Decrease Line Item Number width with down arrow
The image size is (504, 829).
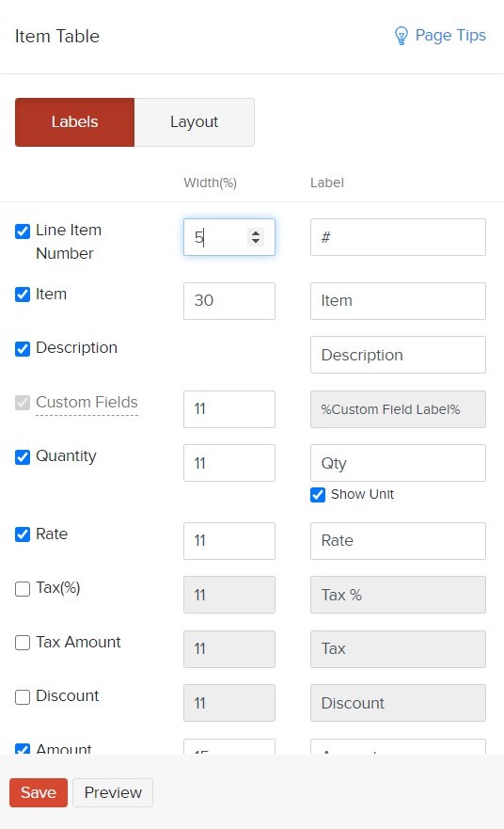[x=256, y=241]
